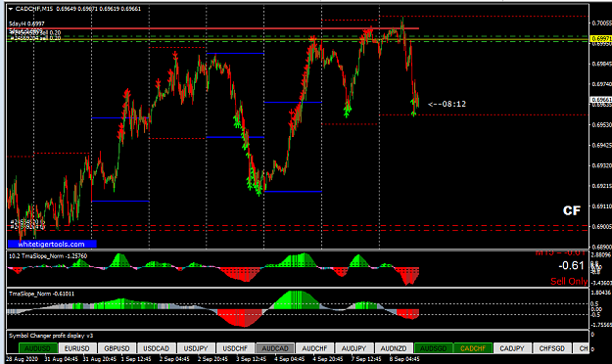This screenshot has width=612, height=364.
Task: Click the 2.88096 indicator scale value
Action: coord(601,254)
